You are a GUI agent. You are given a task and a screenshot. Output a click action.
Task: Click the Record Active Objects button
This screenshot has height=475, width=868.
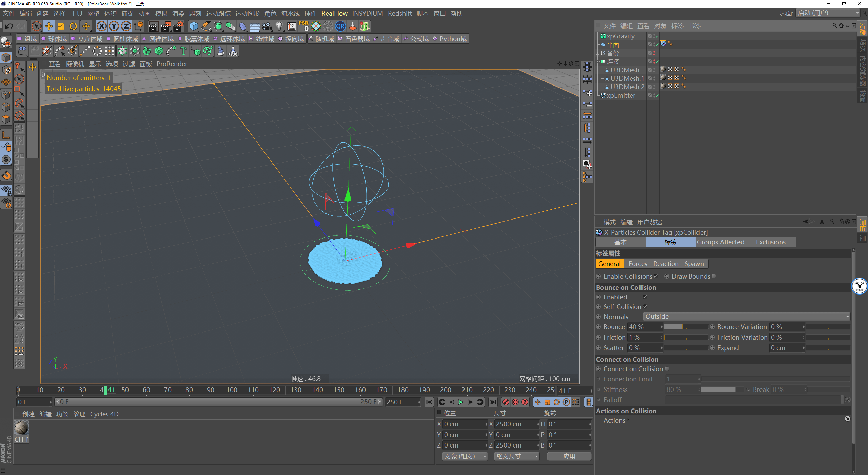[506, 402]
